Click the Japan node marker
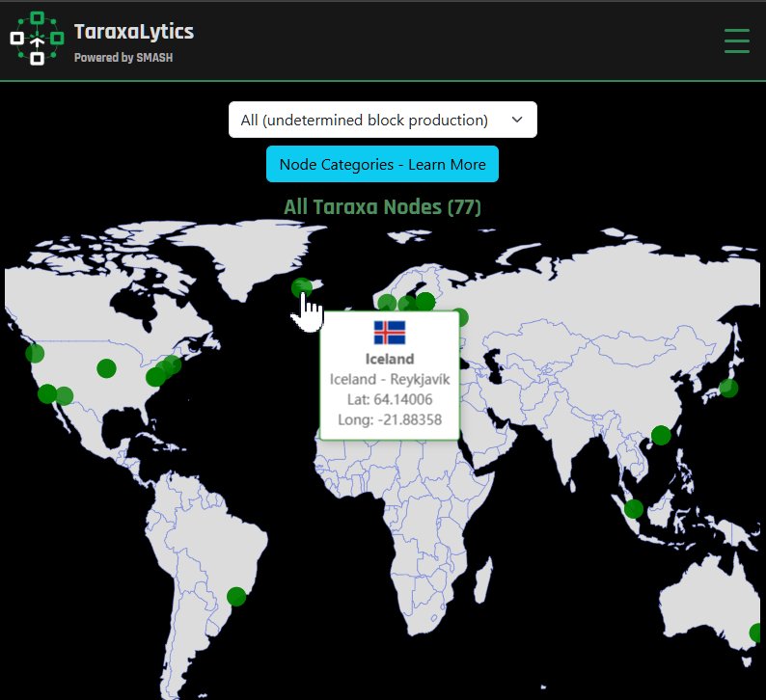Screen dimensions: 766x700 [728, 388]
